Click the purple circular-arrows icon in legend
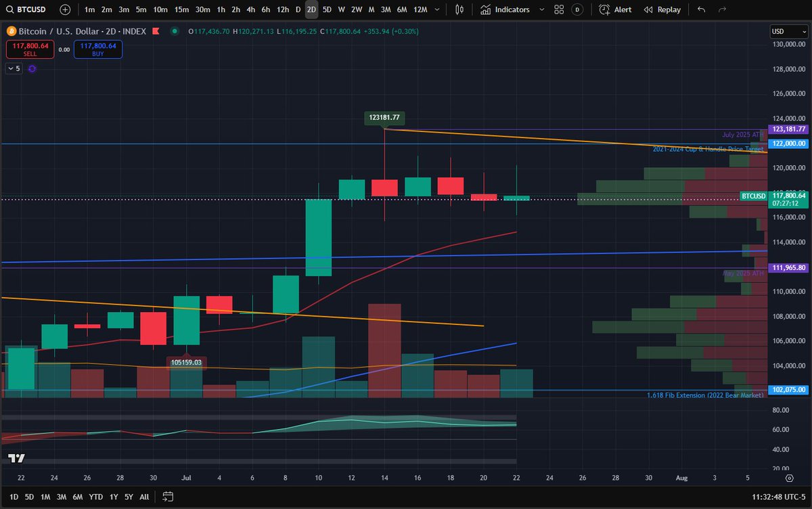Screen dimensions: 812x509 pos(32,68)
